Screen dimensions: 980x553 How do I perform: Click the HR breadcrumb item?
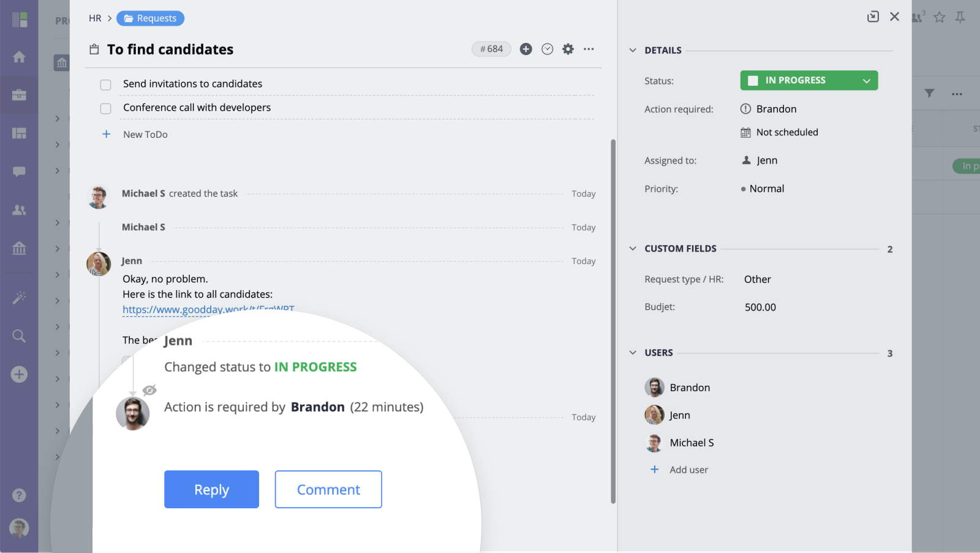[95, 18]
